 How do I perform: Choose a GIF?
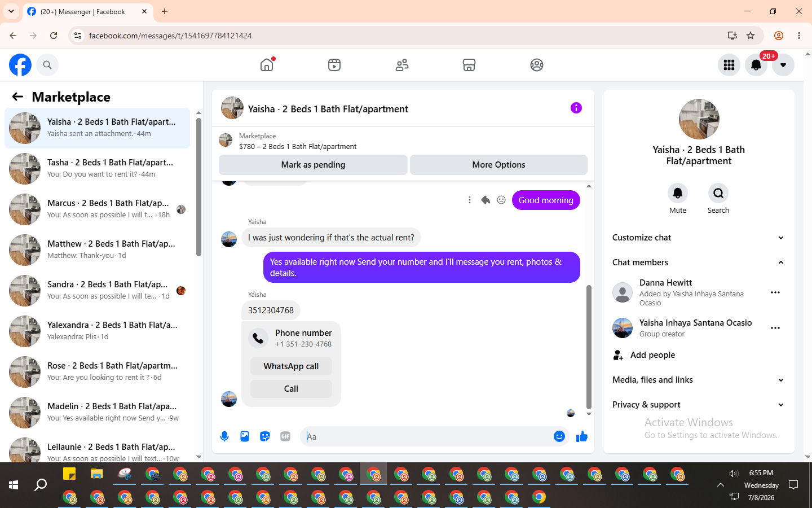(285, 436)
